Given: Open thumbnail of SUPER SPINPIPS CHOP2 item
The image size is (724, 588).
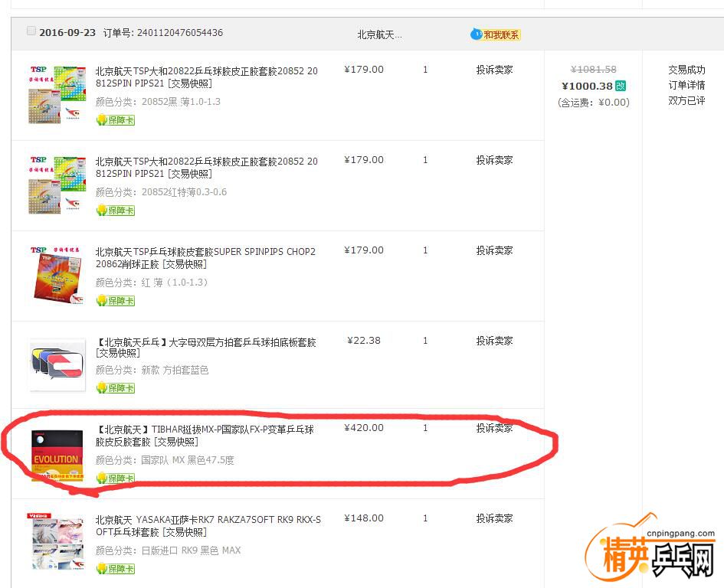Looking at the screenshot, I should 57,276.
